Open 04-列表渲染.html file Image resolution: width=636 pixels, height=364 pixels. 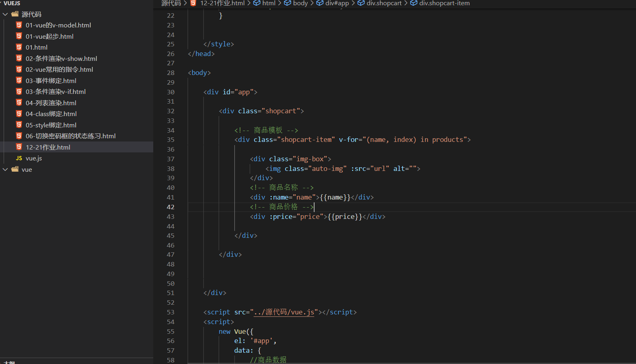[51, 103]
